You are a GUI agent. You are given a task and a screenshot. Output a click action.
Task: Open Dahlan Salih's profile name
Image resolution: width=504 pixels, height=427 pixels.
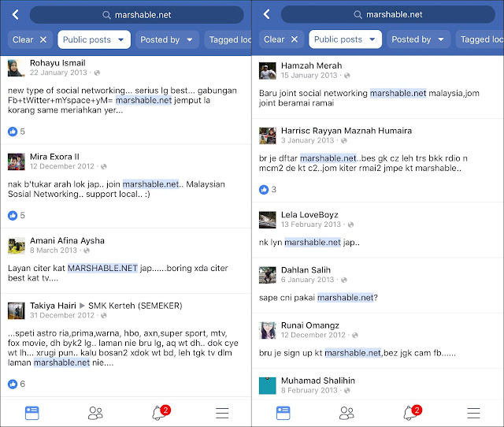coord(306,269)
